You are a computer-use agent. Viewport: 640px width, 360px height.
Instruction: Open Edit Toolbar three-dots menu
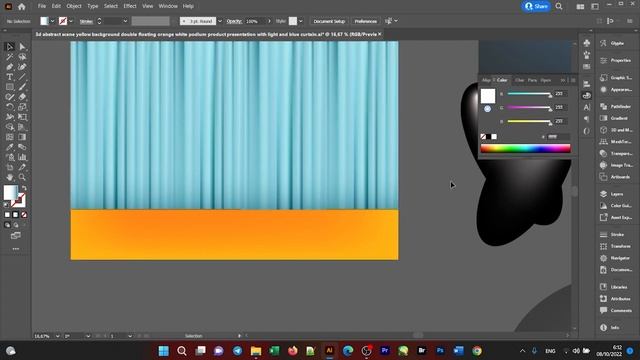coord(16,249)
